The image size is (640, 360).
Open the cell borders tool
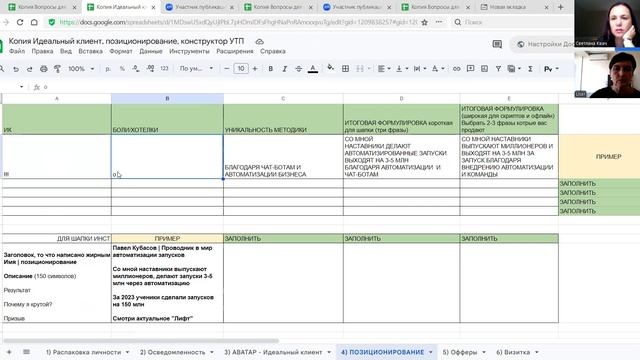[345, 69]
